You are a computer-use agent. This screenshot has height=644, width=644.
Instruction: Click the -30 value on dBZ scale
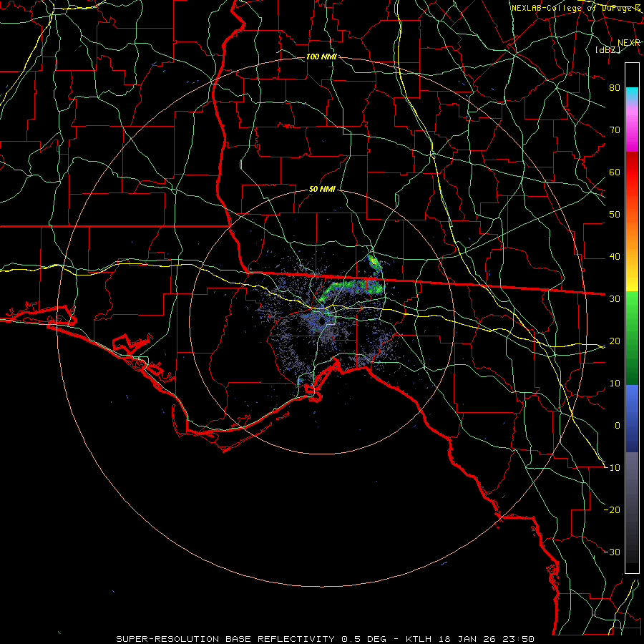pos(612,552)
